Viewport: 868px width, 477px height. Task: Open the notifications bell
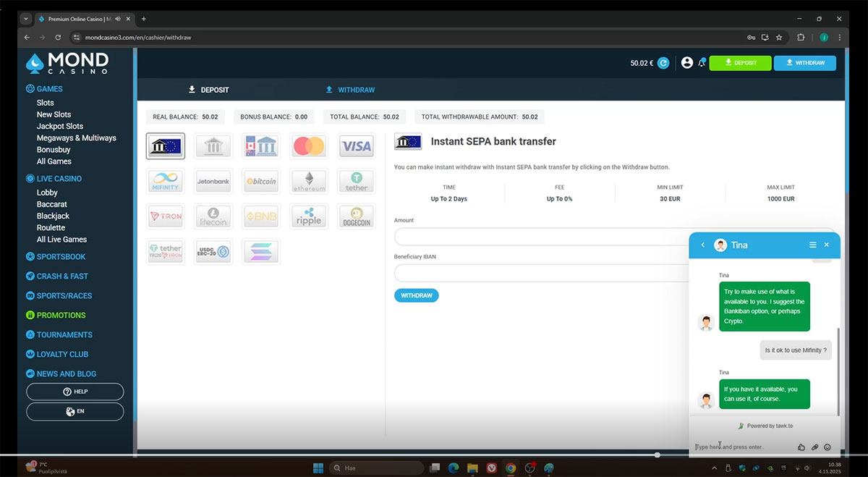702,63
